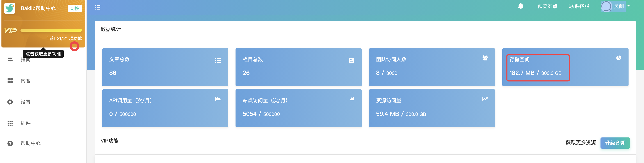Viewport: 644px width, 163px height.
Task: Click the 文章总数 card label
Action: pos(119,60)
